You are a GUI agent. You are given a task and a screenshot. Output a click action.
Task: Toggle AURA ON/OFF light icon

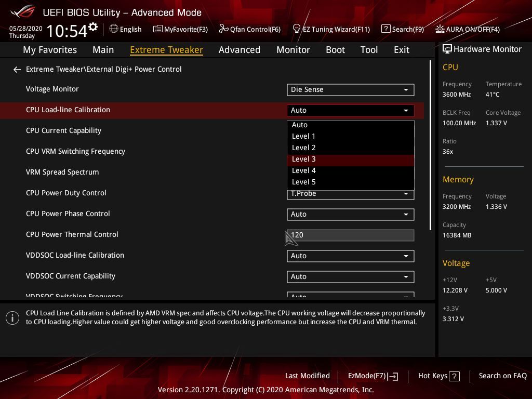coord(440,29)
